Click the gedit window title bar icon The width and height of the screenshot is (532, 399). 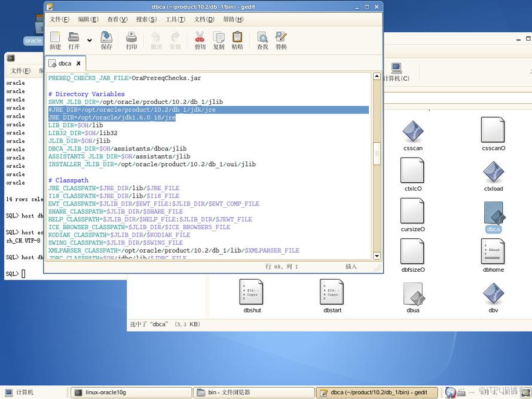(50, 7)
